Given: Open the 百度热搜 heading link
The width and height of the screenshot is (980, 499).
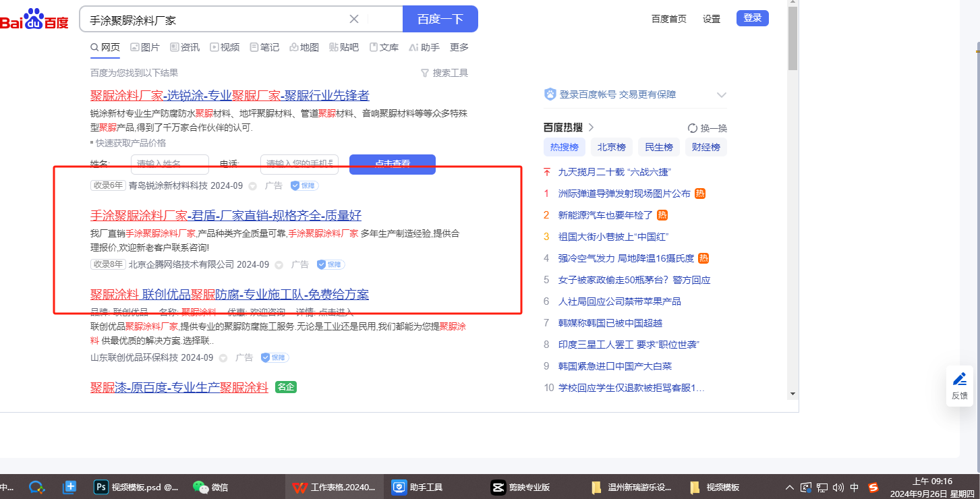Looking at the screenshot, I should [x=569, y=127].
